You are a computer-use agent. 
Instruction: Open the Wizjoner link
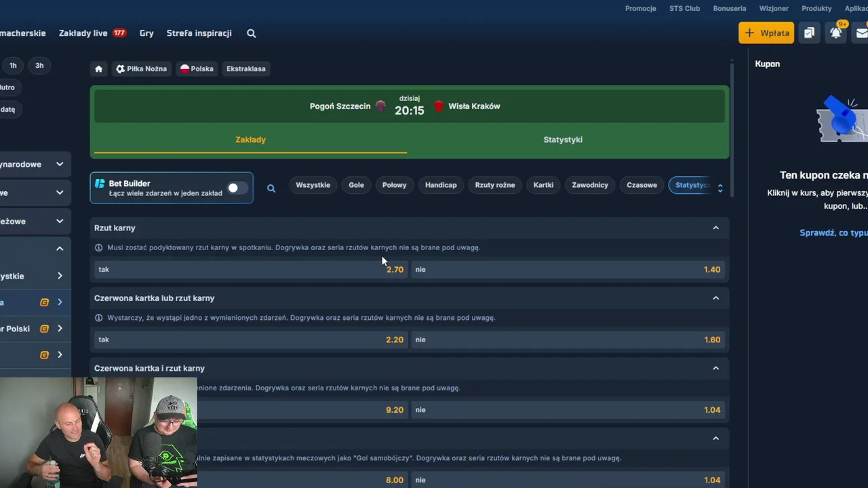point(774,8)
